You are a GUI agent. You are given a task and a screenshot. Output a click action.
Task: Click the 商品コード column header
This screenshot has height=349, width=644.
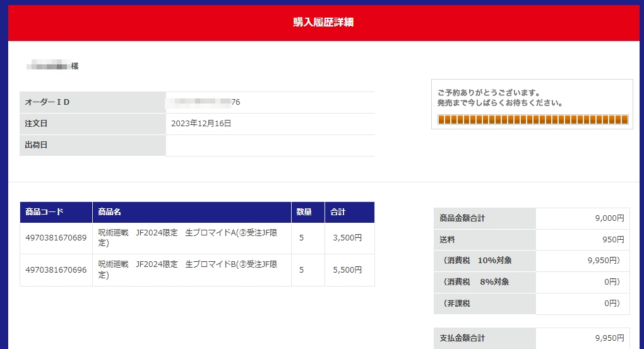click(56, 212)
